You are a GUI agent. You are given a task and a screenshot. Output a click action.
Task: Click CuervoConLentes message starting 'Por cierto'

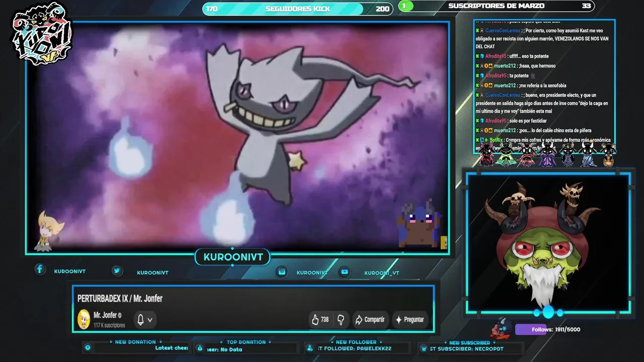click(x=542, y=39)
